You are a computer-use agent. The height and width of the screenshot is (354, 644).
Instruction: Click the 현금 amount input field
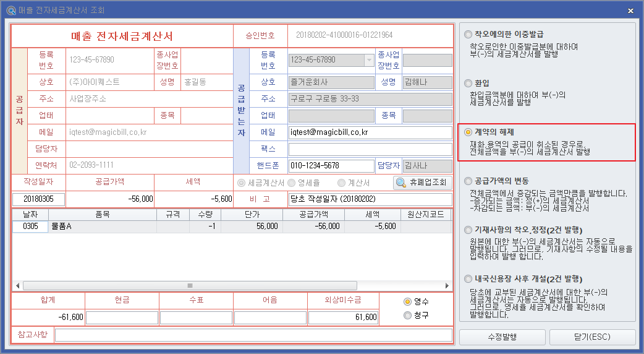[x=122, y=317]
